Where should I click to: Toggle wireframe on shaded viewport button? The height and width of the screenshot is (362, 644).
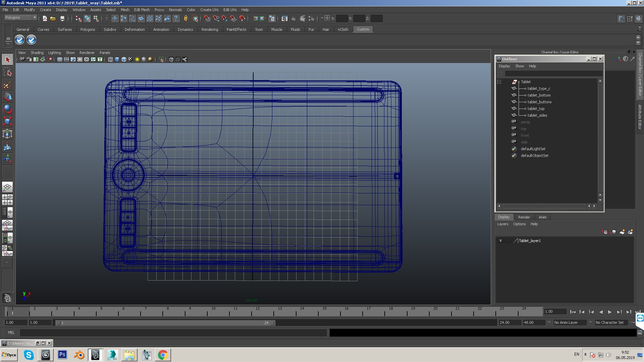pos(124,59)
